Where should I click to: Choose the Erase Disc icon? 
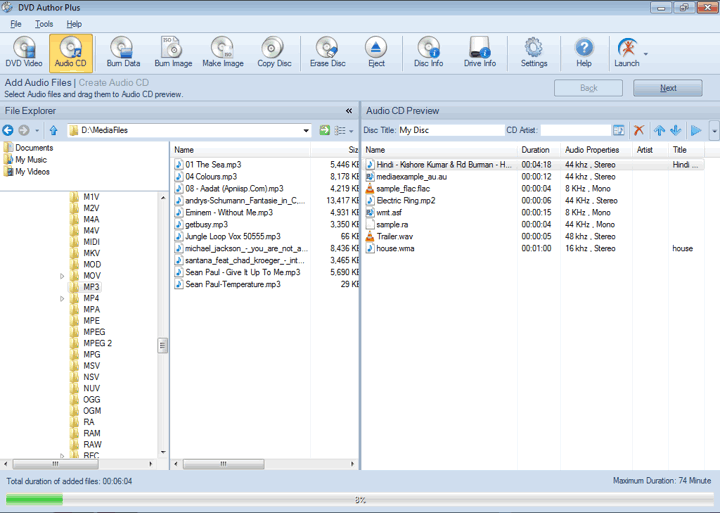point(327,52)
